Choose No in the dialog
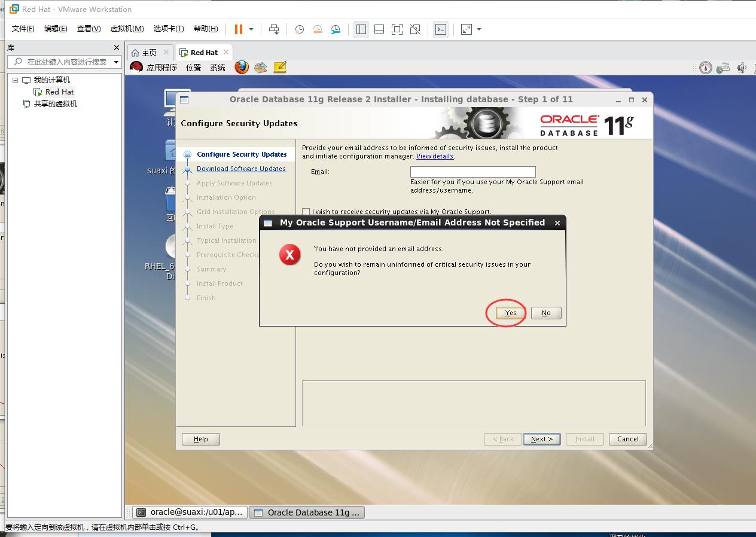The width and height of the screenshot is (756, 537). click(x=546, y=313)
